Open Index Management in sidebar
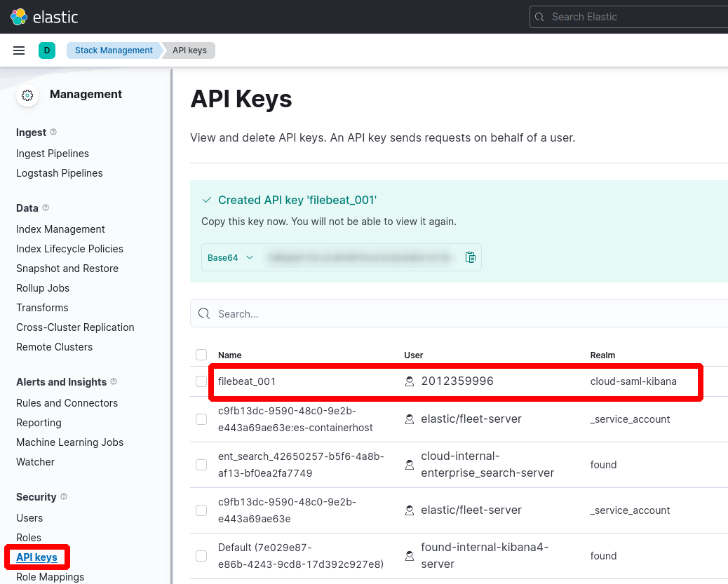The width and height of the screenshot is (728, 584). pyautogui.click(x=60, y=229)
